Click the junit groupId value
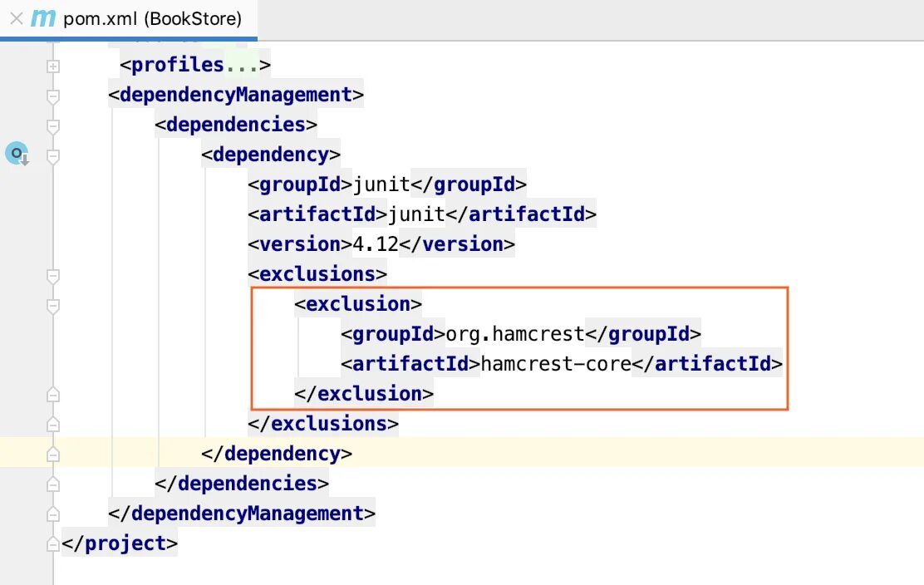The height and width of the screenshot is (585, 924). [x=381, y=184]
